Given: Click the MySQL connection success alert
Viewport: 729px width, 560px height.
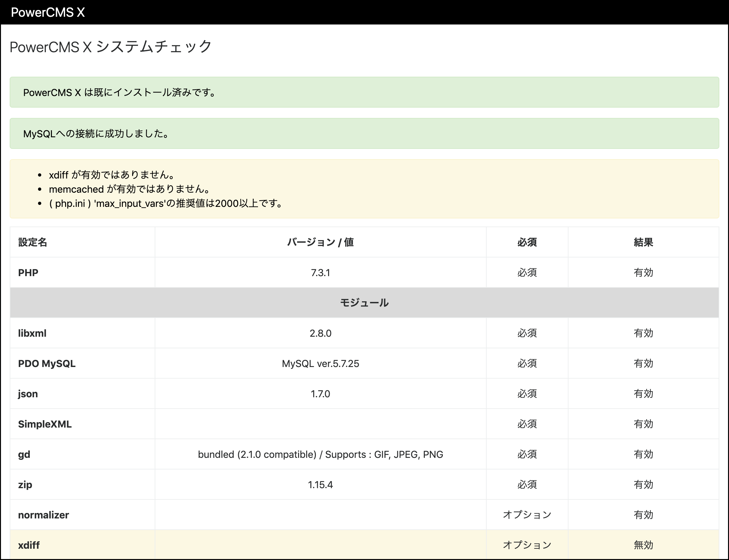Looking at the screenshot, I should tap(364, 134).
